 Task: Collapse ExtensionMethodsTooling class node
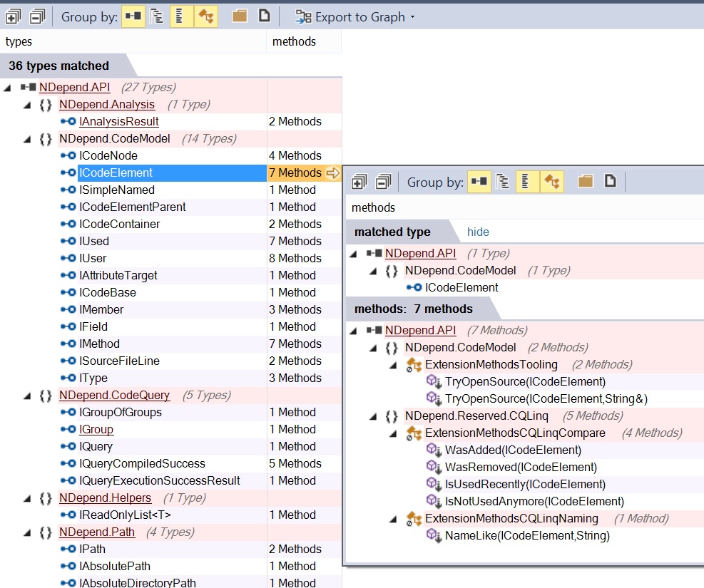pos(393,365)
